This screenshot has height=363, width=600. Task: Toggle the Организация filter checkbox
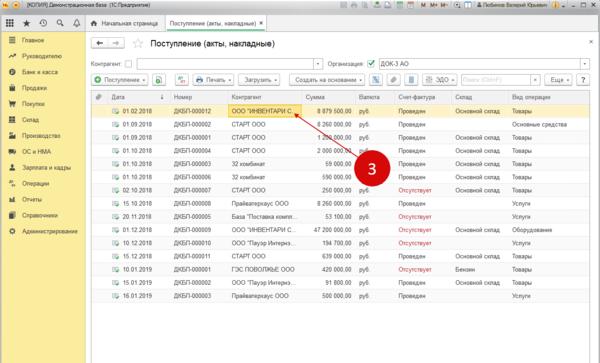click(x=370, y=63)
